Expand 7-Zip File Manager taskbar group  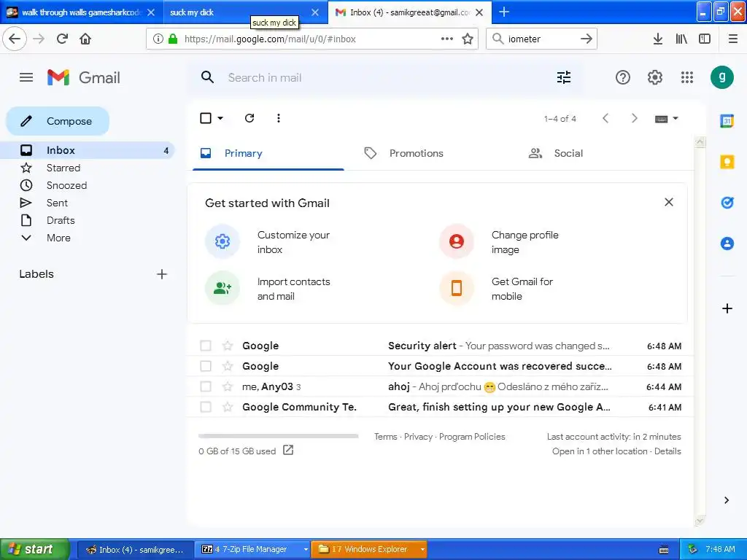(306, 550)
